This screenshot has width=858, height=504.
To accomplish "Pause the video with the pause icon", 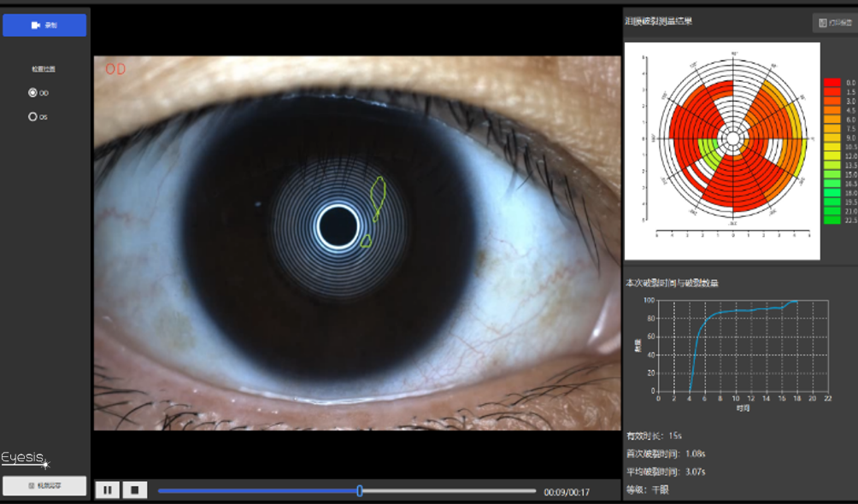I will (x=108, y=489).
